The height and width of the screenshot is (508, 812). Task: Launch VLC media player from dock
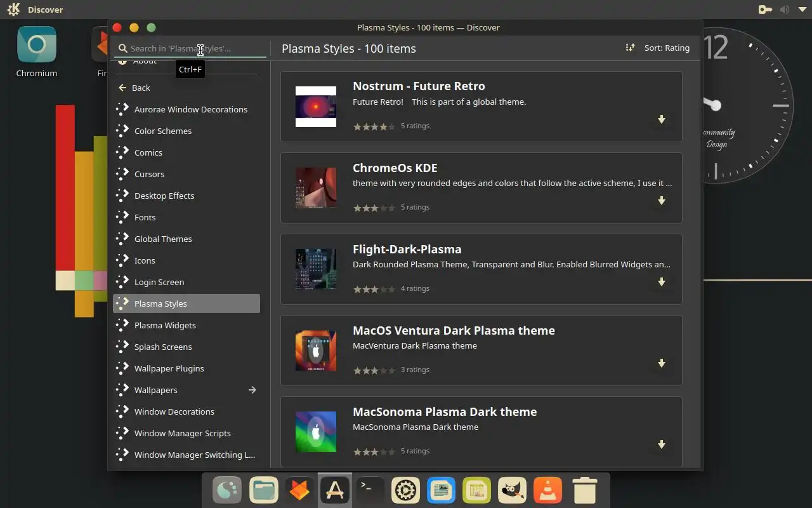(x=548, y=490)
